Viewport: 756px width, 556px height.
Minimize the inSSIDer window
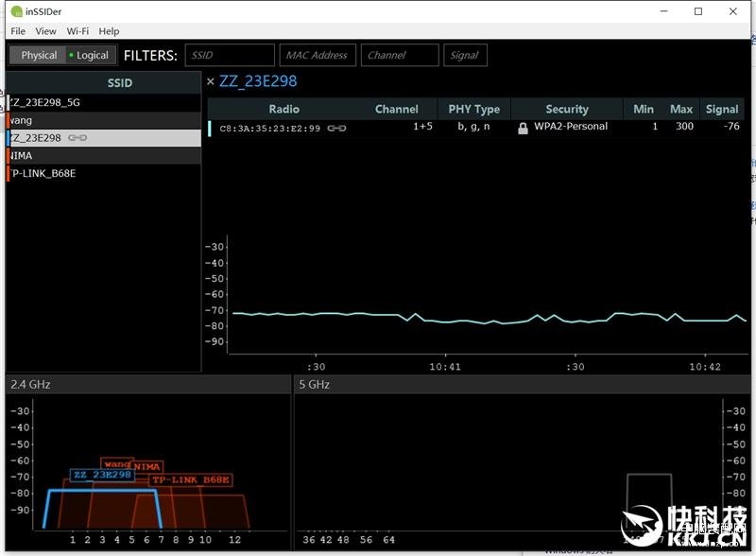(664, 11)
